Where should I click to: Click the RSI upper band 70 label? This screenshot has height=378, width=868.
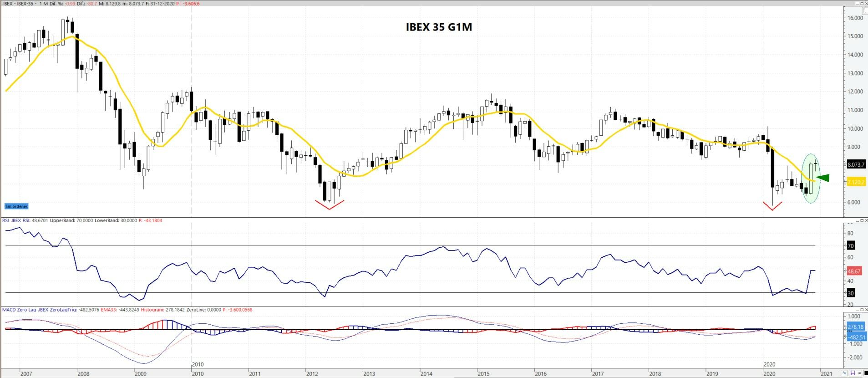[850, 245]
